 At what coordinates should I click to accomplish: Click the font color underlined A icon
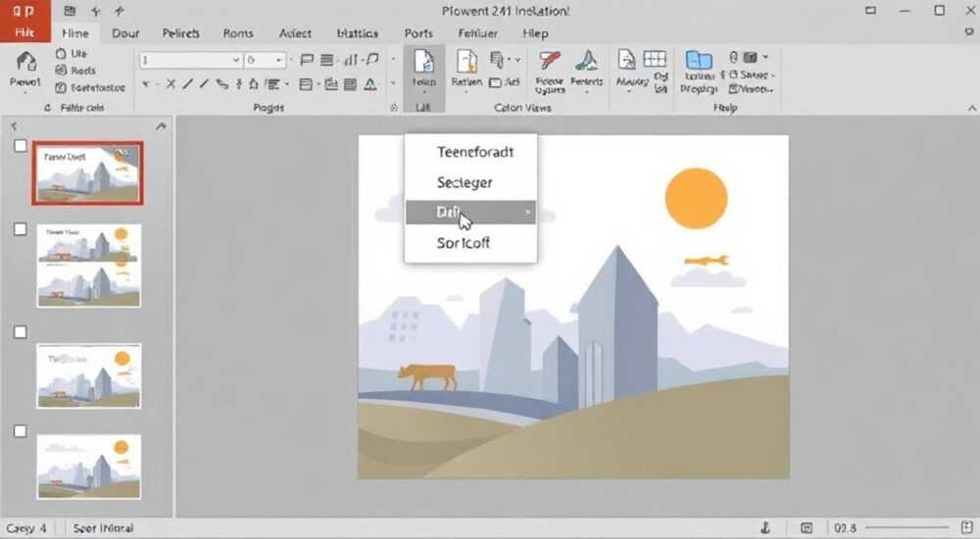pyautogui.click(x=370, y=84)
